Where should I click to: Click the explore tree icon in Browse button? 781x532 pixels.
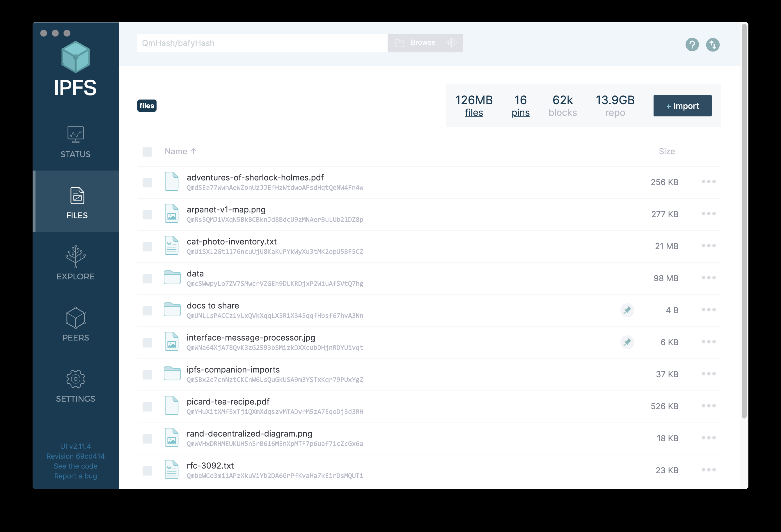451,43
